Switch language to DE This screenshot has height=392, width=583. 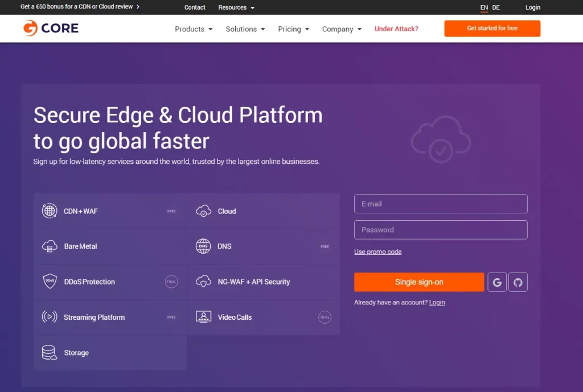(496, 7)
